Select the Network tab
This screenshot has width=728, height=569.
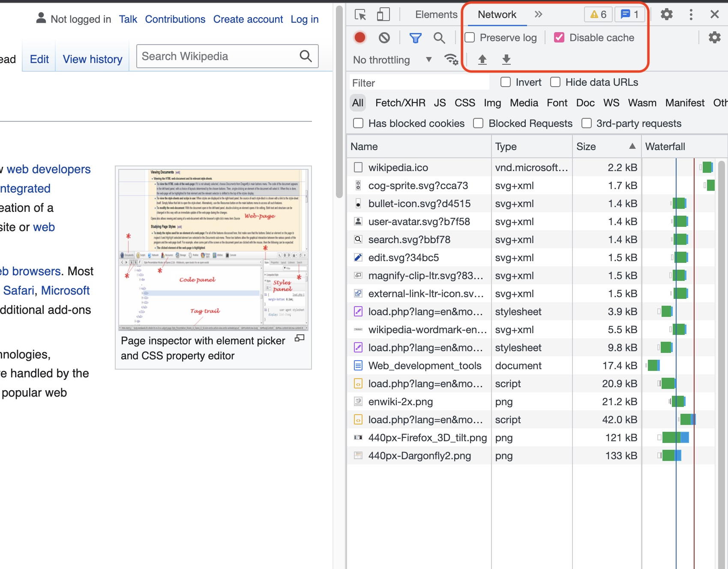point(497,15)
